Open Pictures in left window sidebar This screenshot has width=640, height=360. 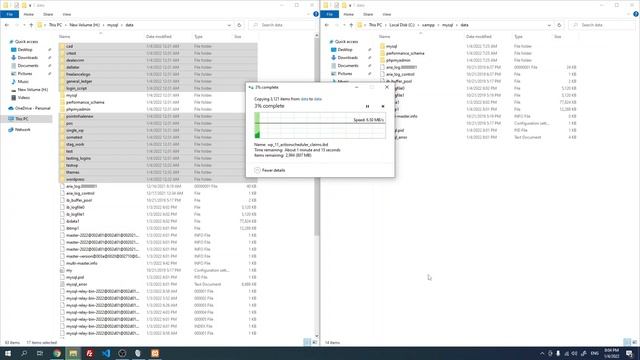pyautogui.click(x=24, y=73)
